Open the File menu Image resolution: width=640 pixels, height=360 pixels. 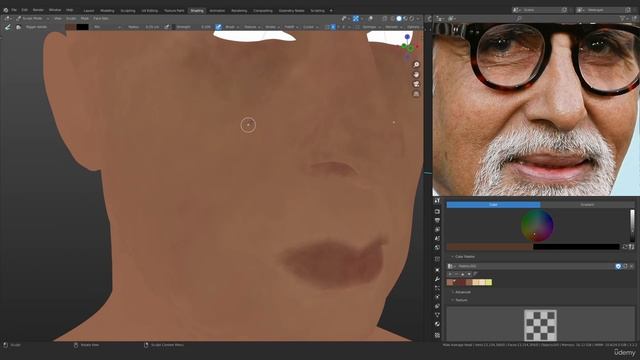[x=14, y=10]
